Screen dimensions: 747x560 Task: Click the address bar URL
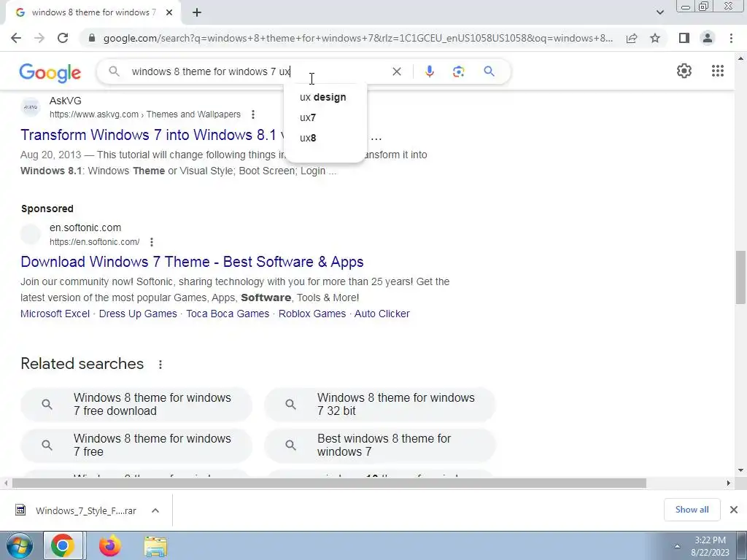(x=358, y=38)
